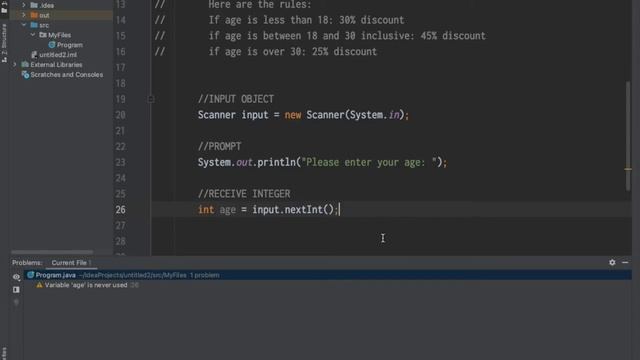Expand the out folder
The image size is (640, 360).
[x=24, y=15]
